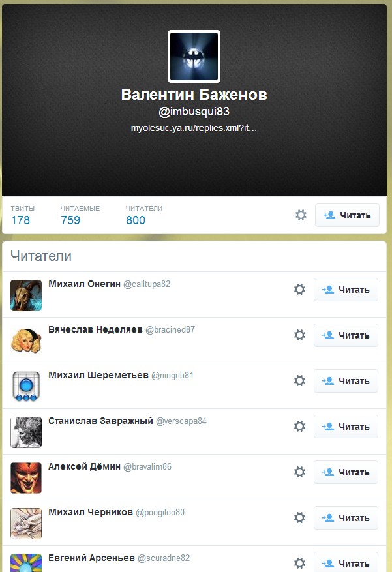The height and width of the screenshot is (572, 392).
Task: Open the @poogiloo80 username link
Action: point(160,512)
